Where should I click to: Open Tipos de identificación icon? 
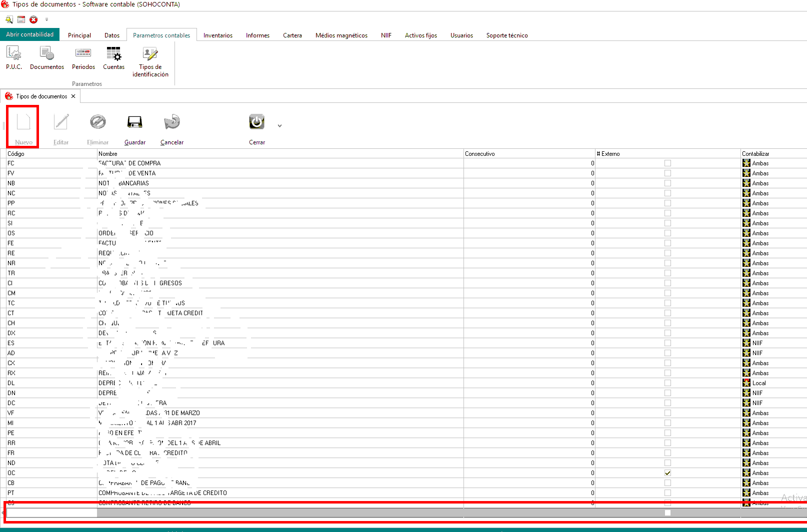tap(150, 53)
